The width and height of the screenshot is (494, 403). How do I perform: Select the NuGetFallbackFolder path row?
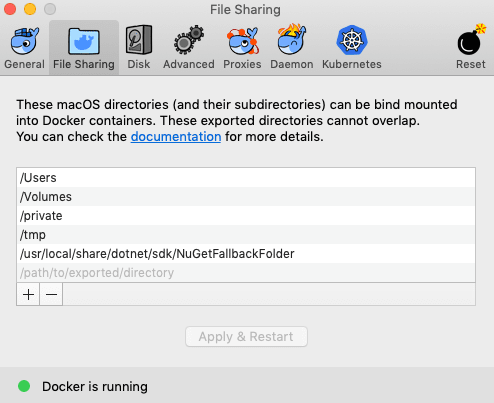(246, 254)
